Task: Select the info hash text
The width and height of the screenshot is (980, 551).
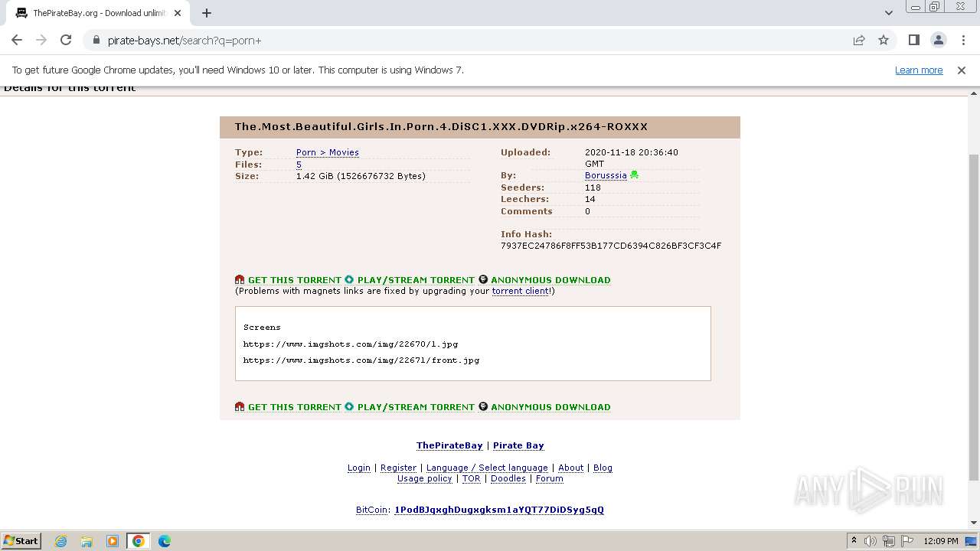Action: click(x=611, y=246)
